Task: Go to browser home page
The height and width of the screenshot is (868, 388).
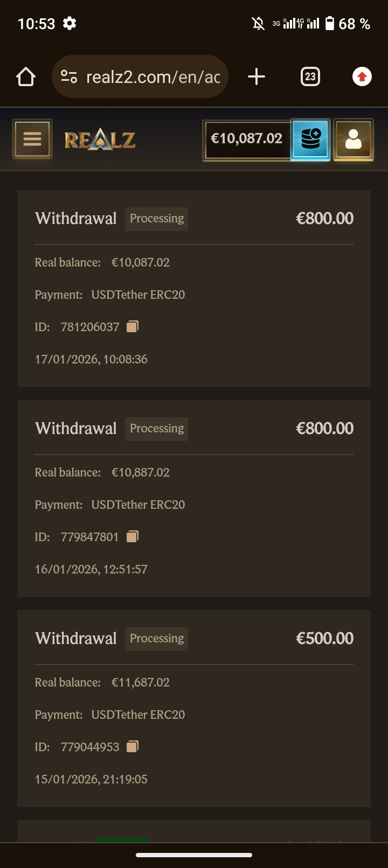Action: pyautogui.click(x=26, y=77)
